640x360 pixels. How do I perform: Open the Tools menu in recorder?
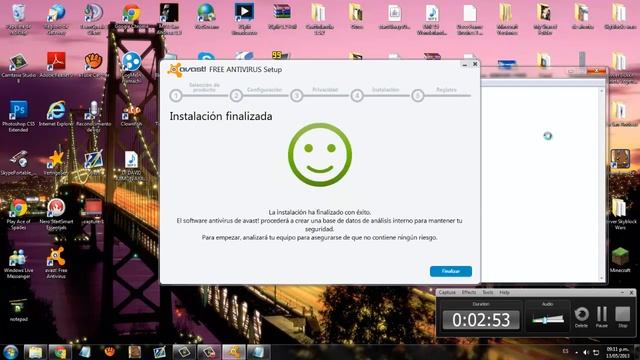488,292
